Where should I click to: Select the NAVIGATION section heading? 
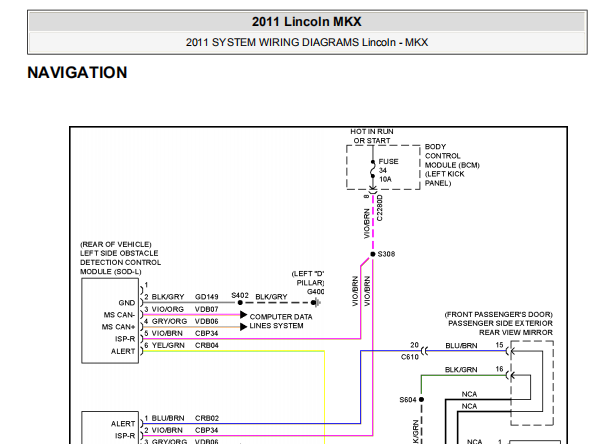click(77, 73)
